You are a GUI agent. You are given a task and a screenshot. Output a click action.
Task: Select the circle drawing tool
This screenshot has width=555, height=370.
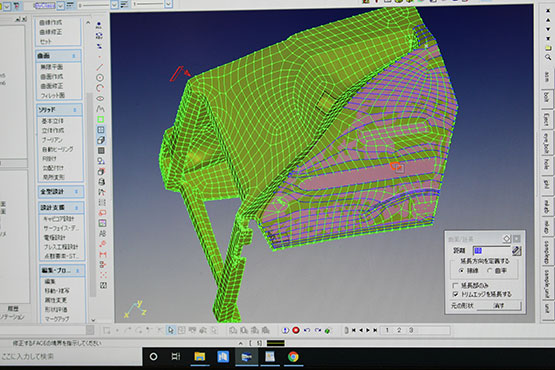tap(100, 78)
